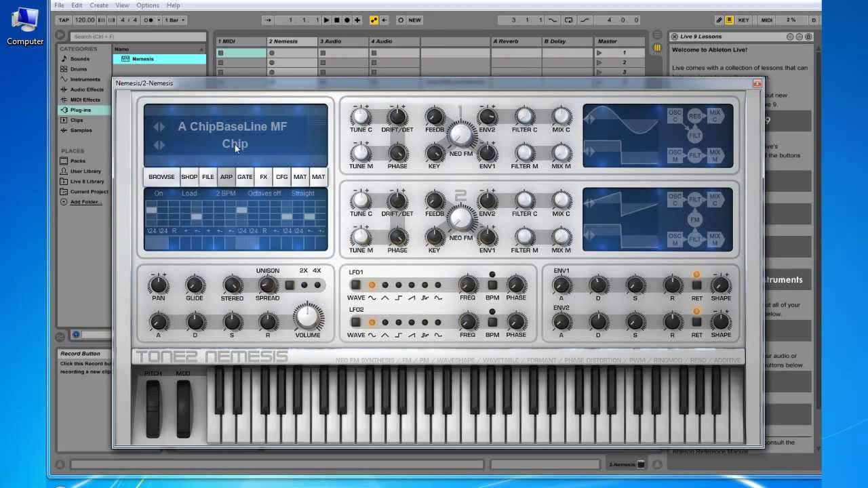Viewport: 868px width, 488px height.
Task: Toggle the Loop switch in Ableton's transport
Action: [x=568, y=20]
